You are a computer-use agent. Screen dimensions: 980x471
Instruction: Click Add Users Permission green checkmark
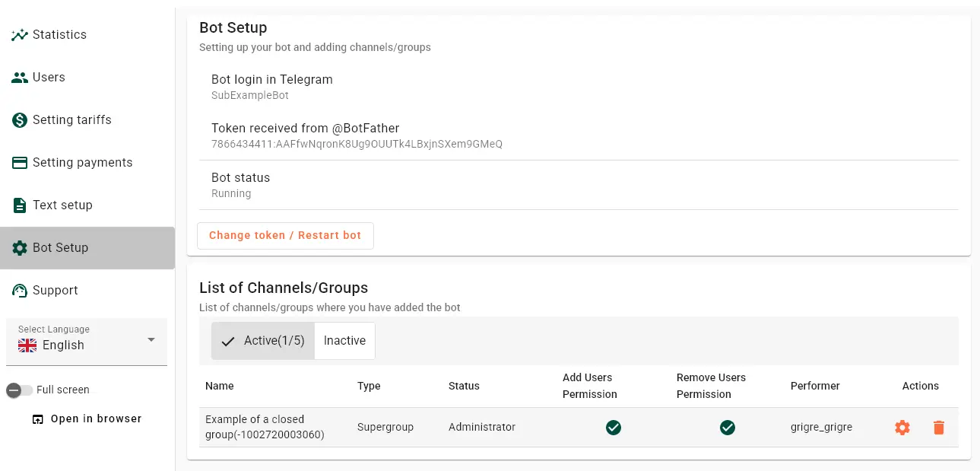[x=614, y=428]
